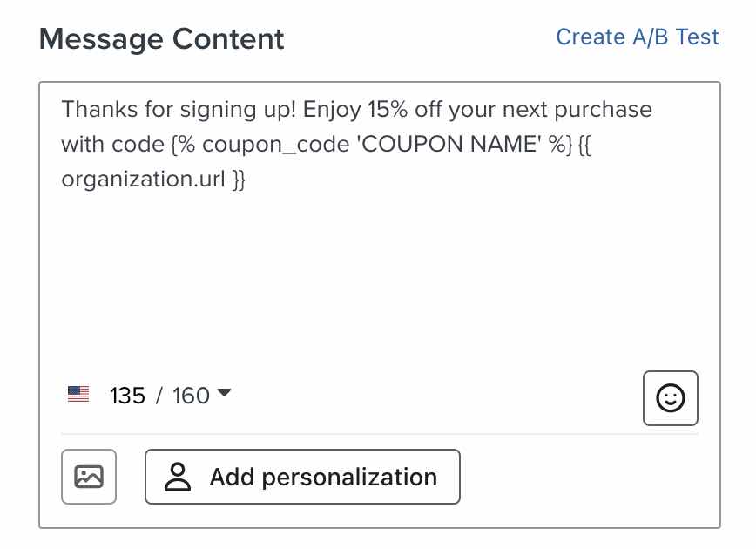Viewport: 756px width, 549px height.
Task: Open Add personalization
Action: pyautogui.click(x=302, y=477)
